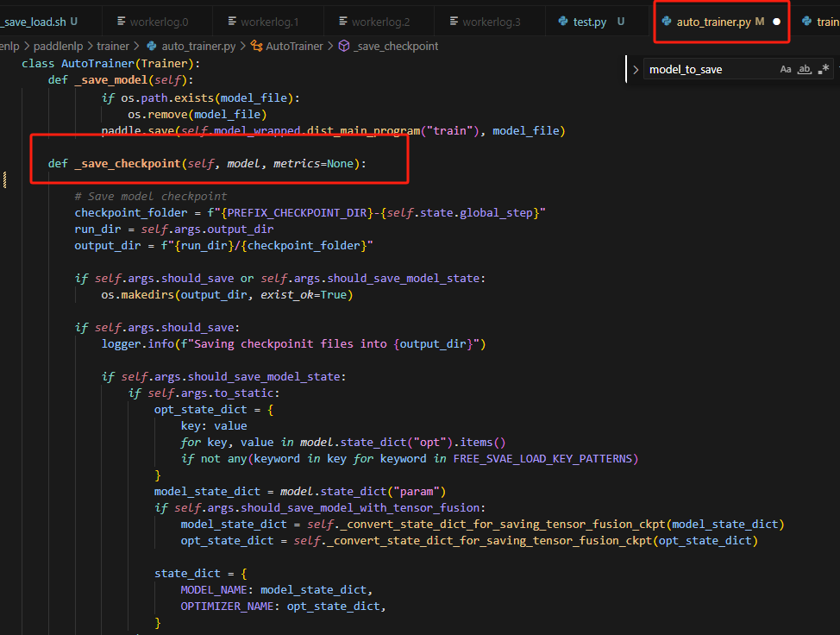This screenshot has height=635, width=840.
Task: Click the file icon on workerlog.1 tab
Action: pyautogui.click(x=234, y=22)
